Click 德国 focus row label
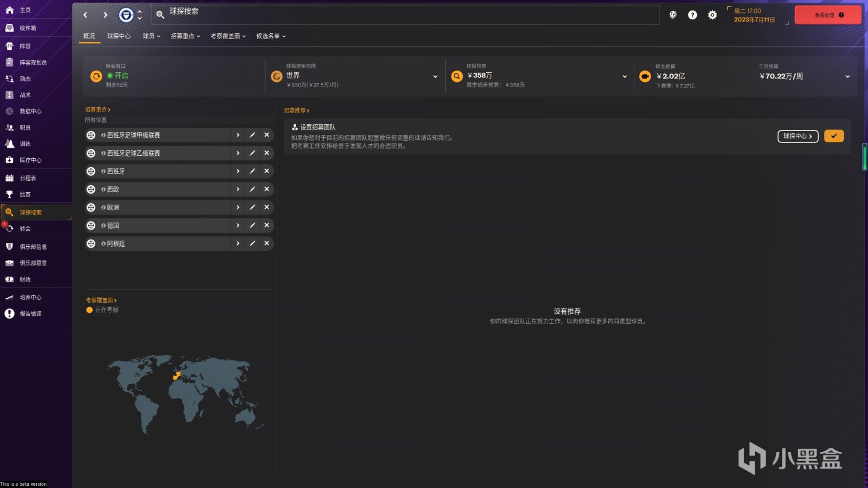The height and width of the screenshot is (488, 868). point(113,225)
